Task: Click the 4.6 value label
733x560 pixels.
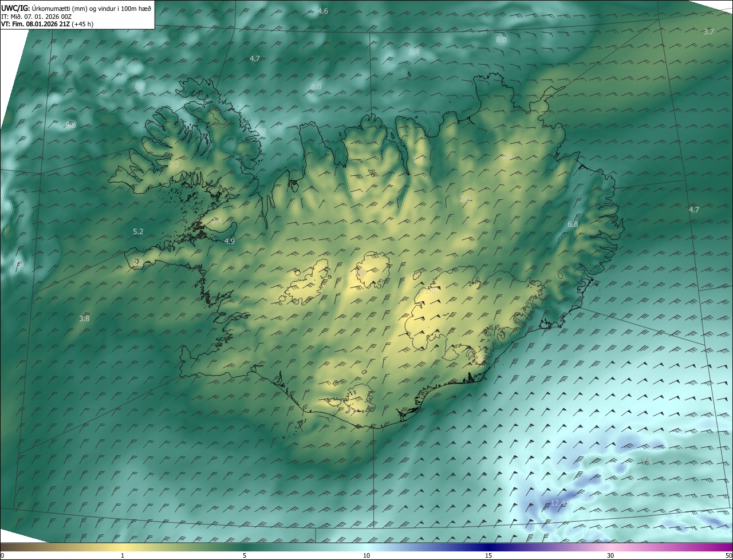Action: pos(323,11)
